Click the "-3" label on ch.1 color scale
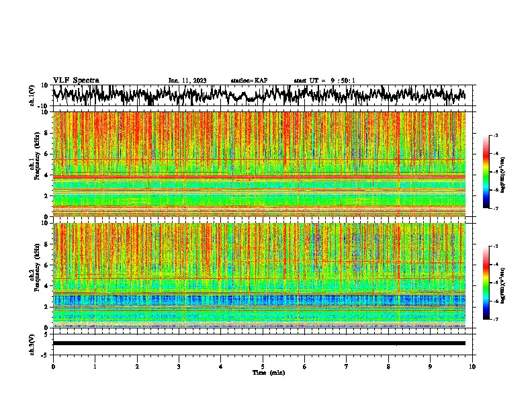The width and height of the screenshot is (532, 411). point(496,136)
